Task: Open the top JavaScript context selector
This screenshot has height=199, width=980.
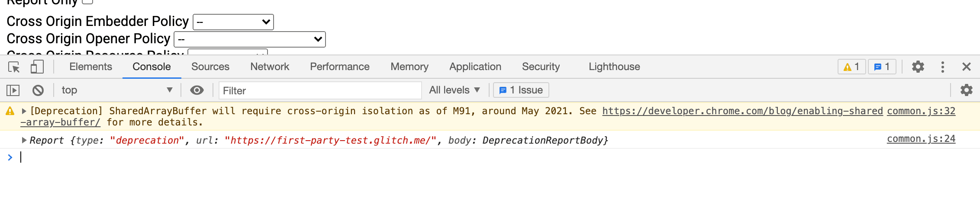Action: (117, 90)
